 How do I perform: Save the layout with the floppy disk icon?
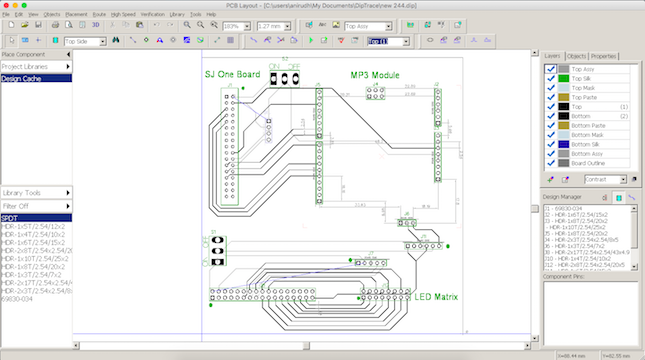[x=38, y=26]
